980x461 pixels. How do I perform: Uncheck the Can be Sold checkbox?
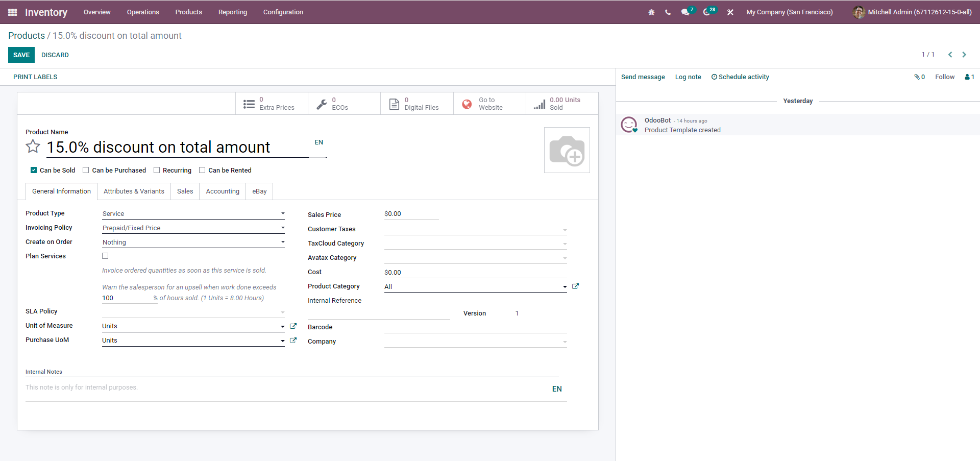(x=34, y=171)
